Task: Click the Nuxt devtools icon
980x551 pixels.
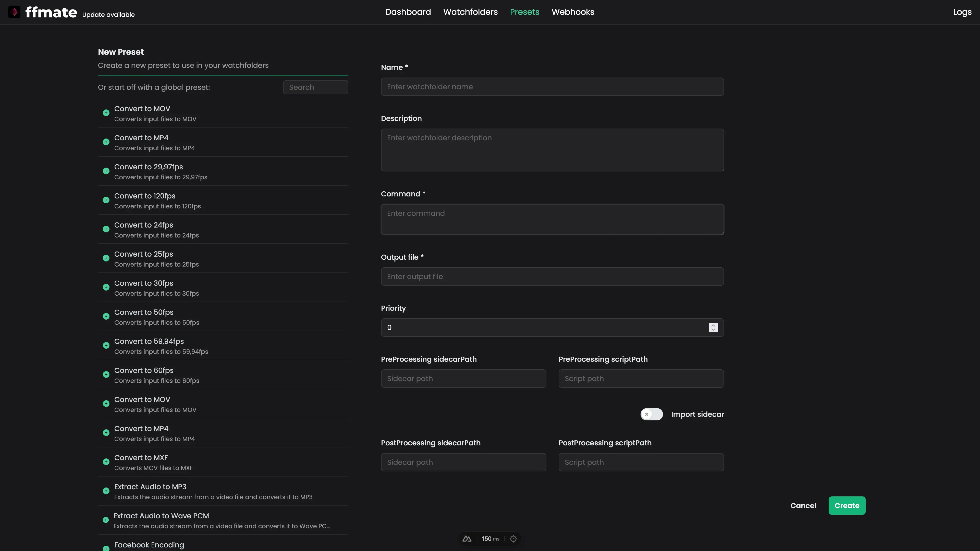Action: [x=467, y=539]
